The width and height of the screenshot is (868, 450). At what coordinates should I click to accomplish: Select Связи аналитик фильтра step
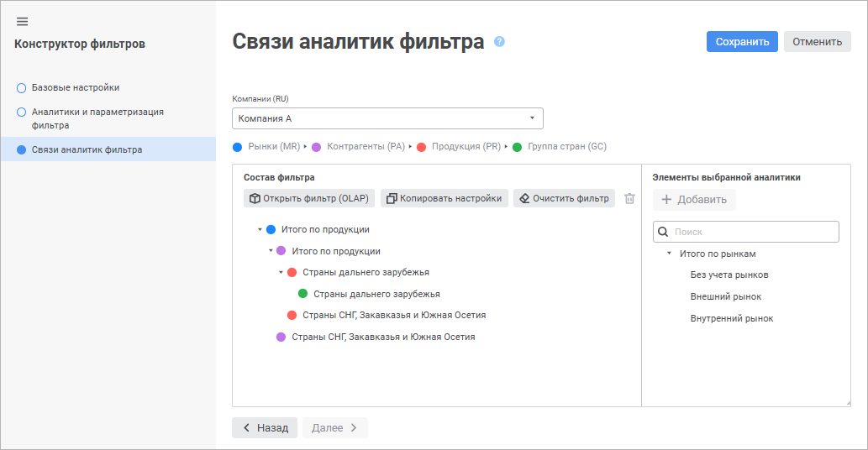click(87, 149)
